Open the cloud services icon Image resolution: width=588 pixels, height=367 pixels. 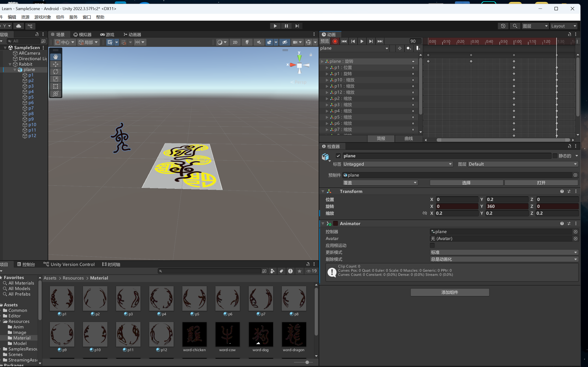[x=19, y=26]
